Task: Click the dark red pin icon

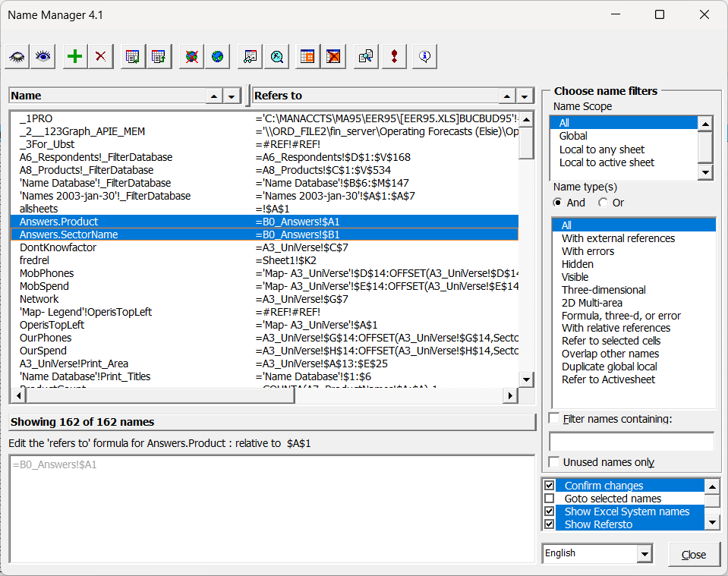Action: [394, 57]
